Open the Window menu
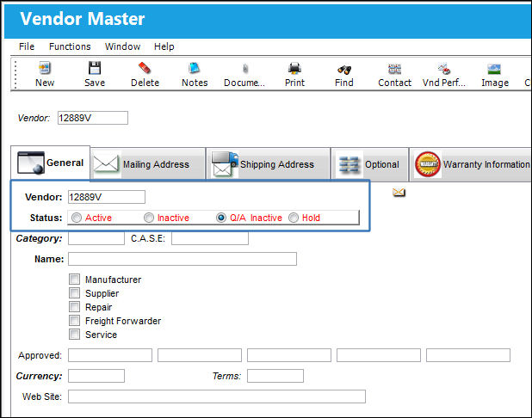532x418 pixels. point(122,46)
